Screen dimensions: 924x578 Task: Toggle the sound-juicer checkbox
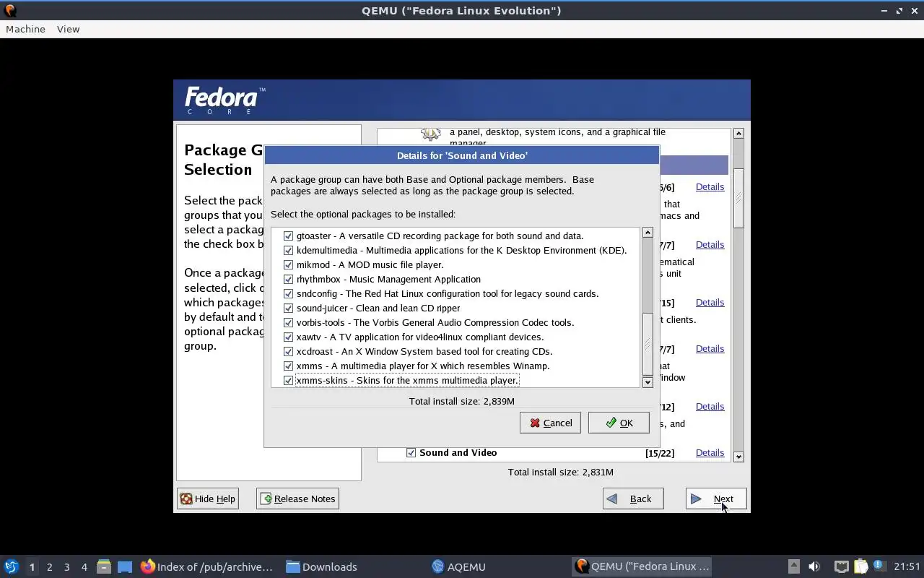tap(289, 308)
